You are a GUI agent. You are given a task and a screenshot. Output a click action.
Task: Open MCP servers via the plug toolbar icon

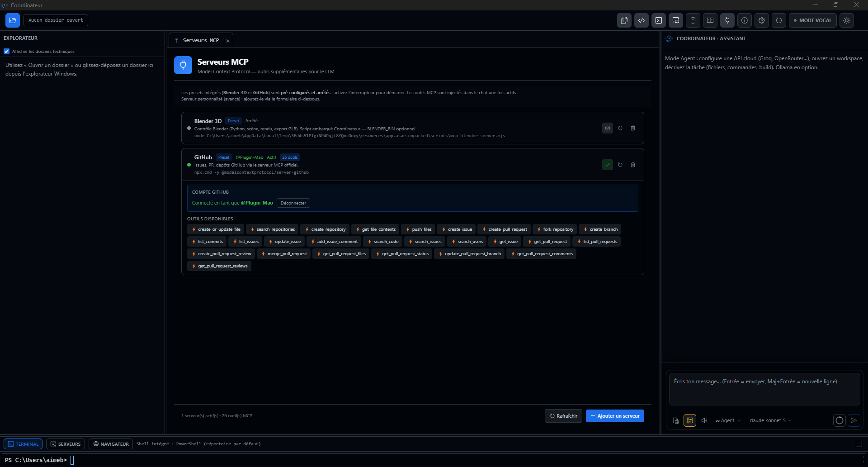[727, 20]
